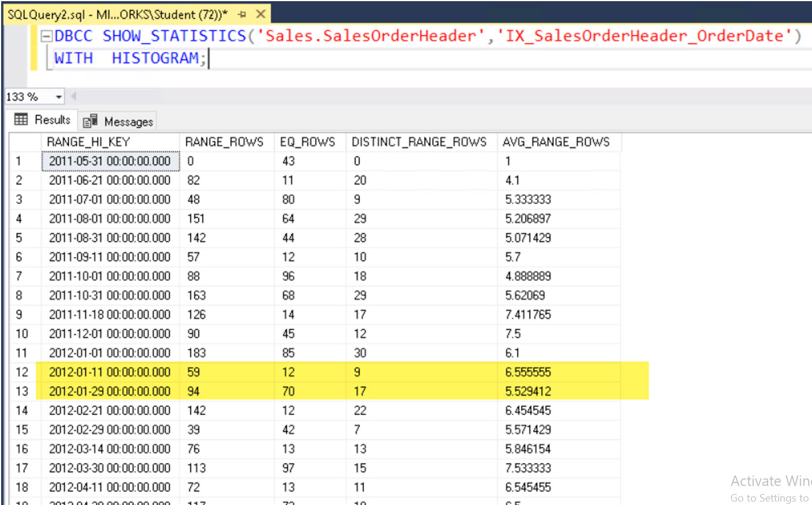Click the Messages pane icon
Screen dimensions: 812x505
[91, 120]
